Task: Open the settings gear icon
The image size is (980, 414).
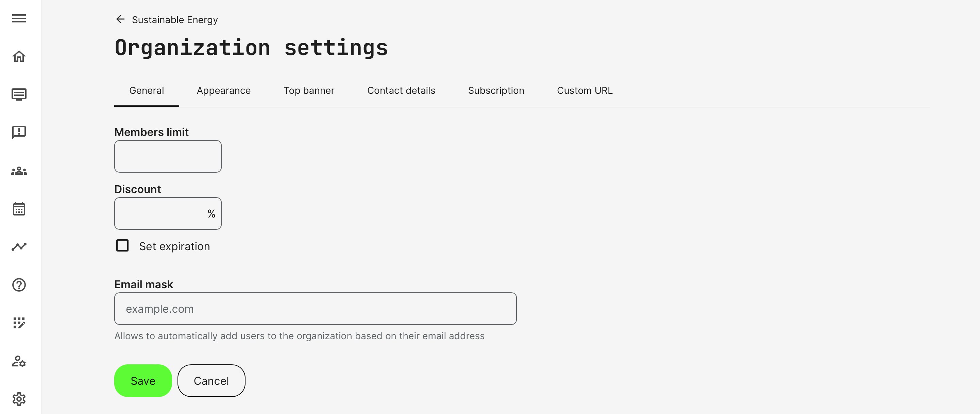Action: pos(19,399)
